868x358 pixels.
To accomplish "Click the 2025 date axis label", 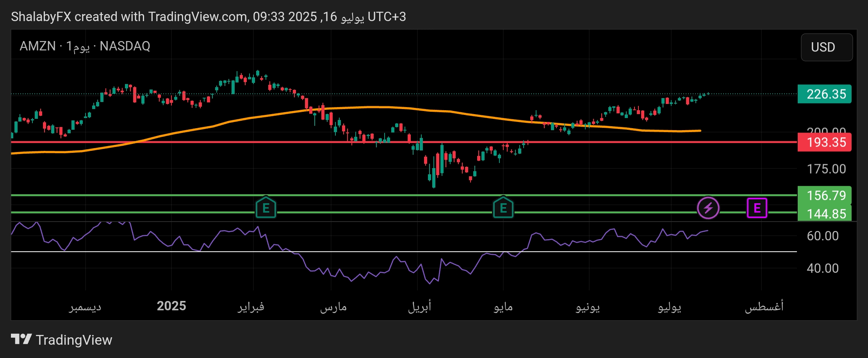I will (171, 306).
